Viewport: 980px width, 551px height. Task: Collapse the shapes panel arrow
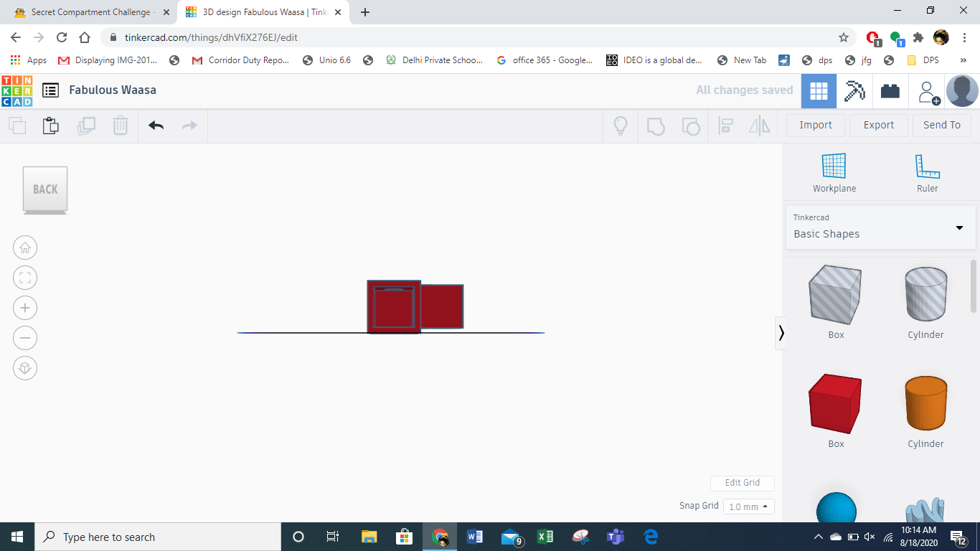(781, 333)
